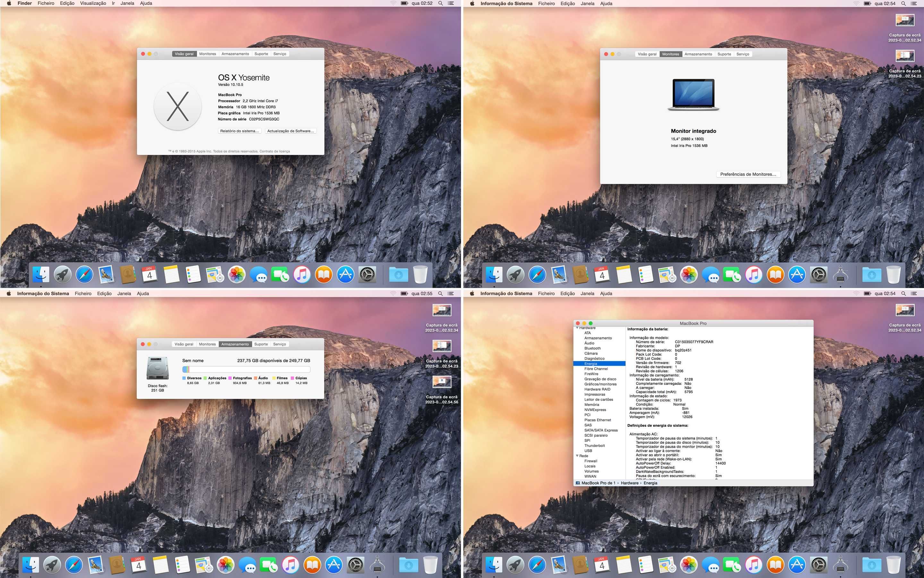
Task: Open iBooks in the dock of the Finder screen
Action: pos(324,275)
